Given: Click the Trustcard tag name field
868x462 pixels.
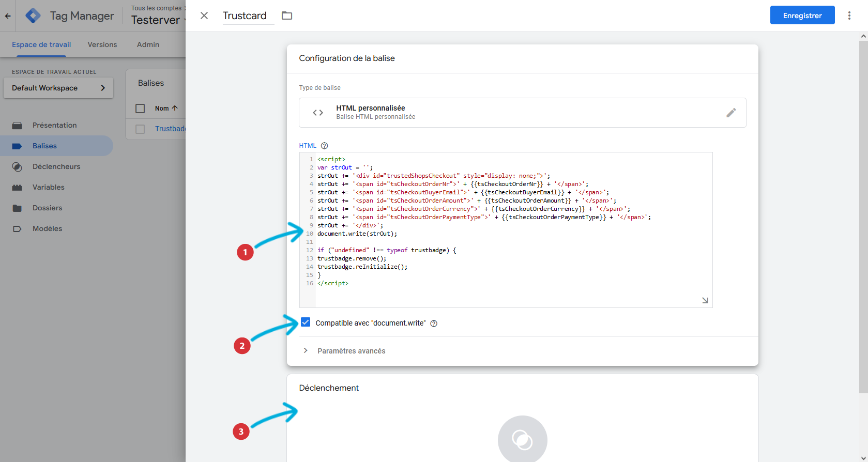Looking at the screenshot, I should pyautogui.click(x=248, y=16).
